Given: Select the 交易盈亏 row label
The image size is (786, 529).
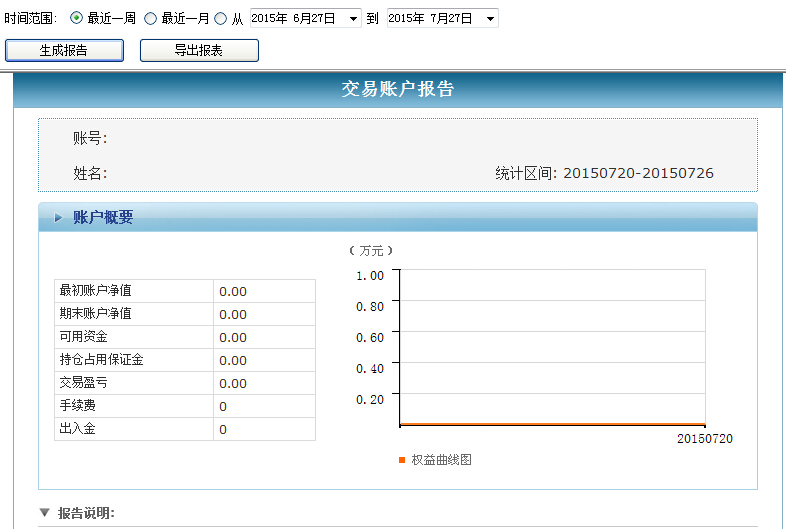Looking at the screenshot, I should (x=82, y=383).
